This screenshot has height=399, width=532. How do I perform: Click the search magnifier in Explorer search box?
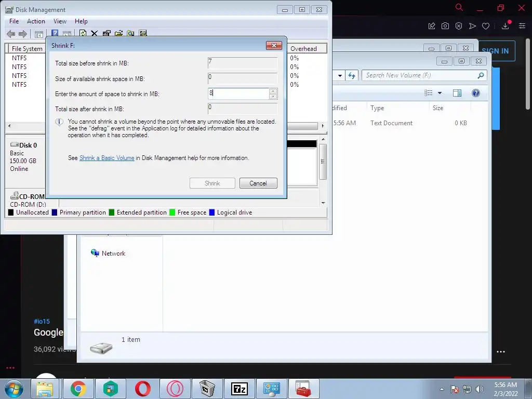click(481, 75)
